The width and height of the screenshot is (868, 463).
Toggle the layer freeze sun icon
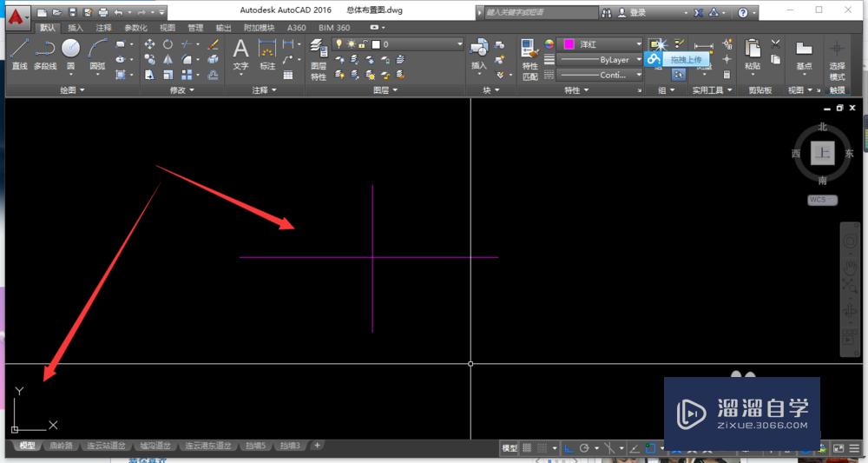pos(351,43)
